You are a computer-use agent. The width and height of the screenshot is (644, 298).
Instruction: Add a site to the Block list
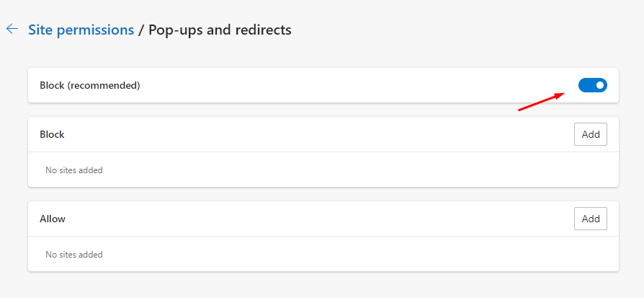(590, 135)
